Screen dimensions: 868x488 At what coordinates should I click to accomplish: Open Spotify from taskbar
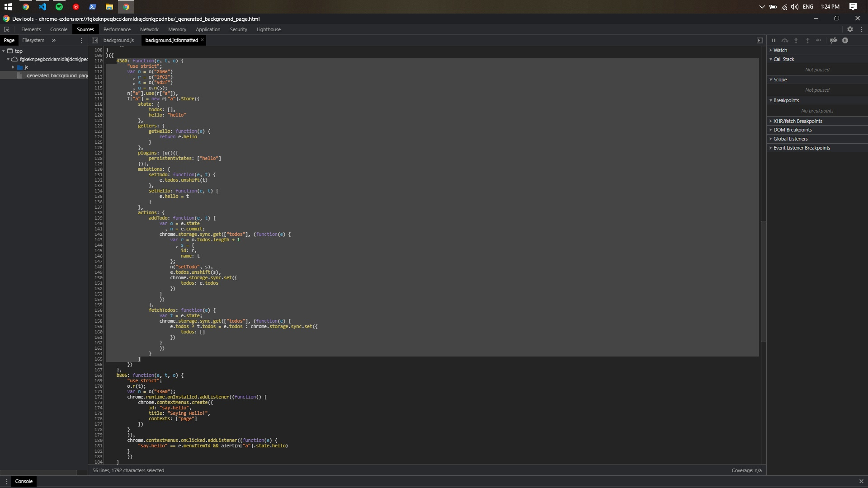pos(59,7)
